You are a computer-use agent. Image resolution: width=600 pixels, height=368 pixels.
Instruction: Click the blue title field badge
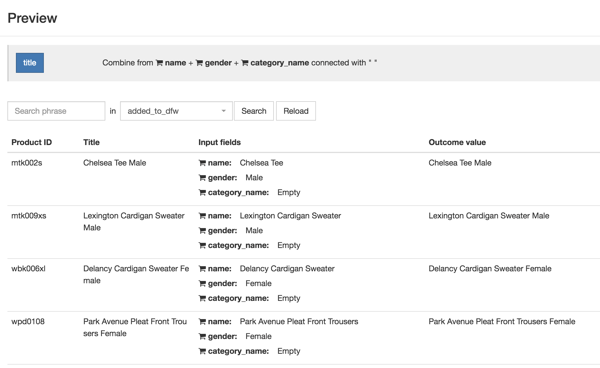pos(30,63)
